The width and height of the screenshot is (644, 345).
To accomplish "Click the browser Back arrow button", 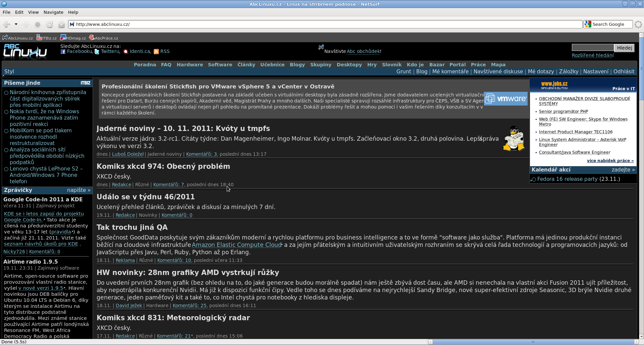I will pos(6,24).
